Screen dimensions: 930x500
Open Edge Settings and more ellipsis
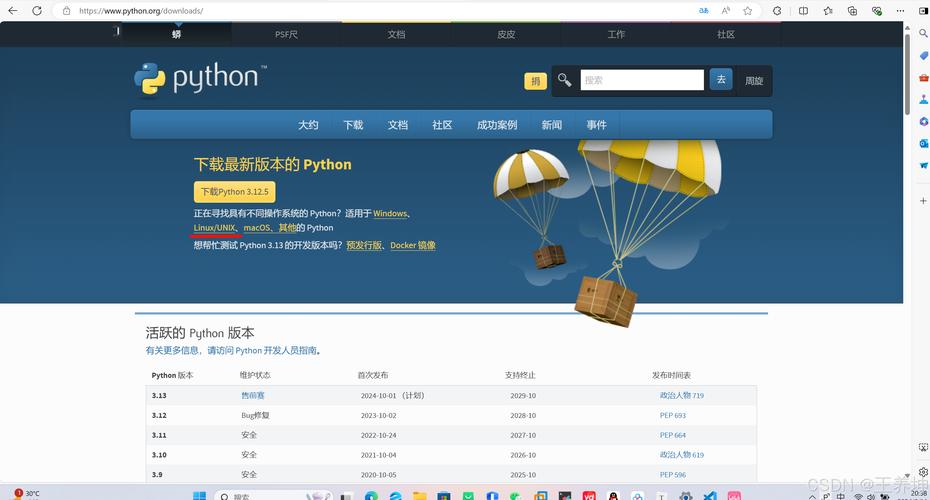click(x=900, y=11)
